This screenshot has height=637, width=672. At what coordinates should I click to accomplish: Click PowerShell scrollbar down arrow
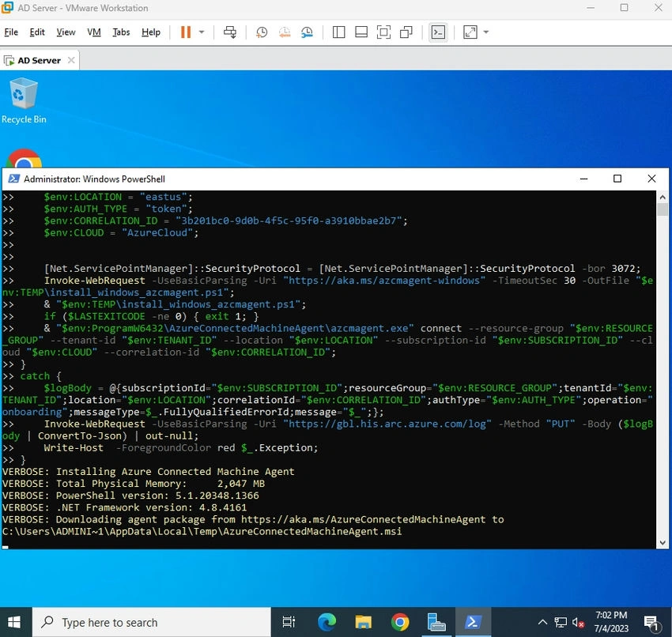[x=663, y=543]
